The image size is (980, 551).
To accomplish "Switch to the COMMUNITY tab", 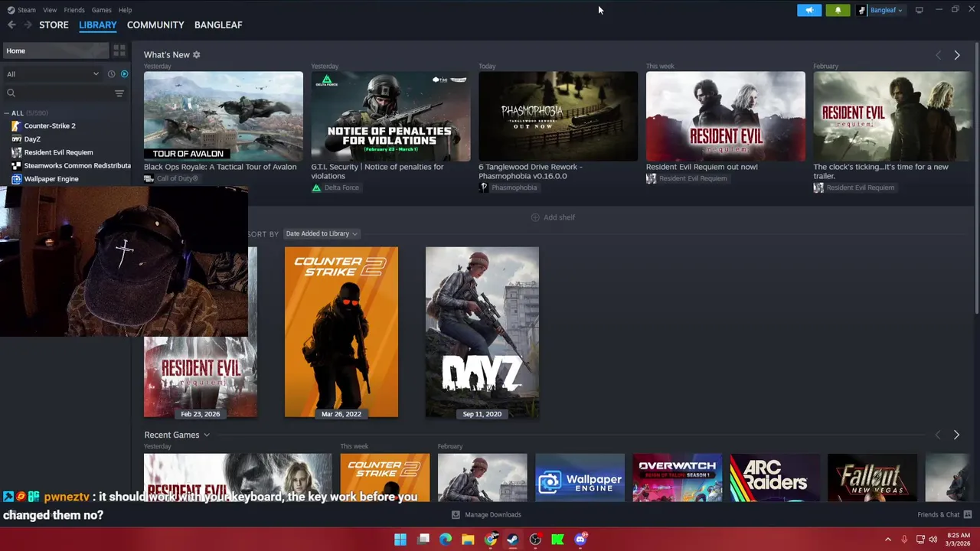I will [155, 25].
